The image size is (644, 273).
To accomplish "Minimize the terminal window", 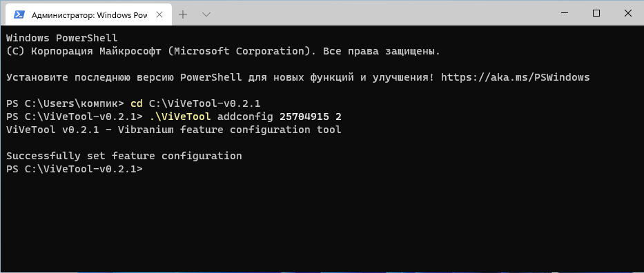I will (x=565, y=14).
